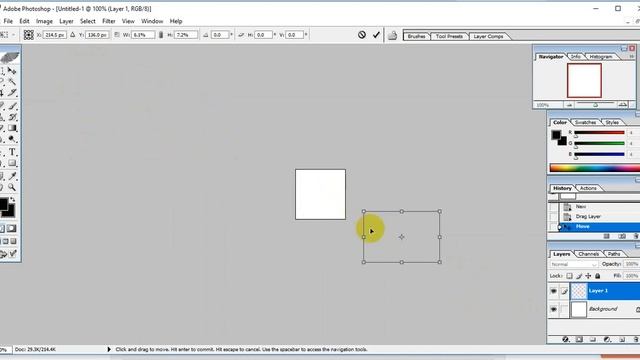Viewport: 640px width, 360px height.
Task: Toggle lock all for the layer
Action: tap(598, 276)
